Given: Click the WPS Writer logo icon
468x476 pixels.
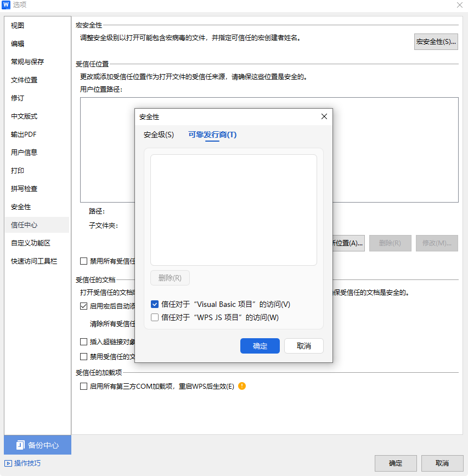Looking at the screenshot, I should click(6, 5).
